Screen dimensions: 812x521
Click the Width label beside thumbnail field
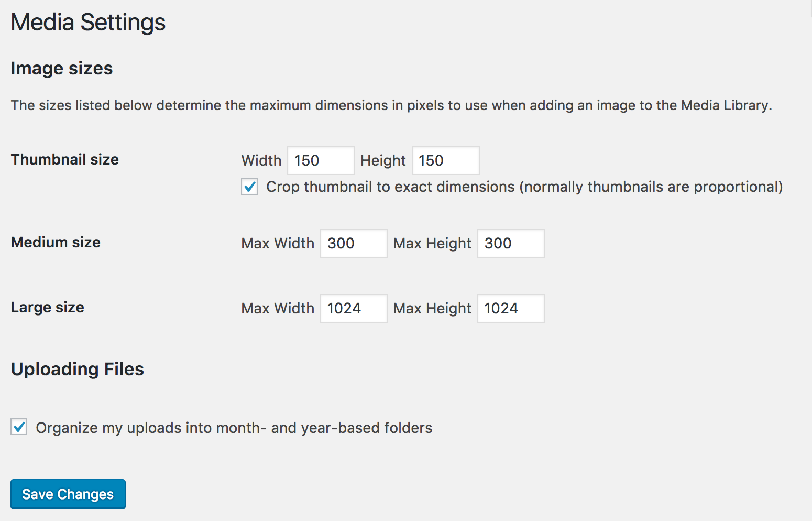(261, 160)
